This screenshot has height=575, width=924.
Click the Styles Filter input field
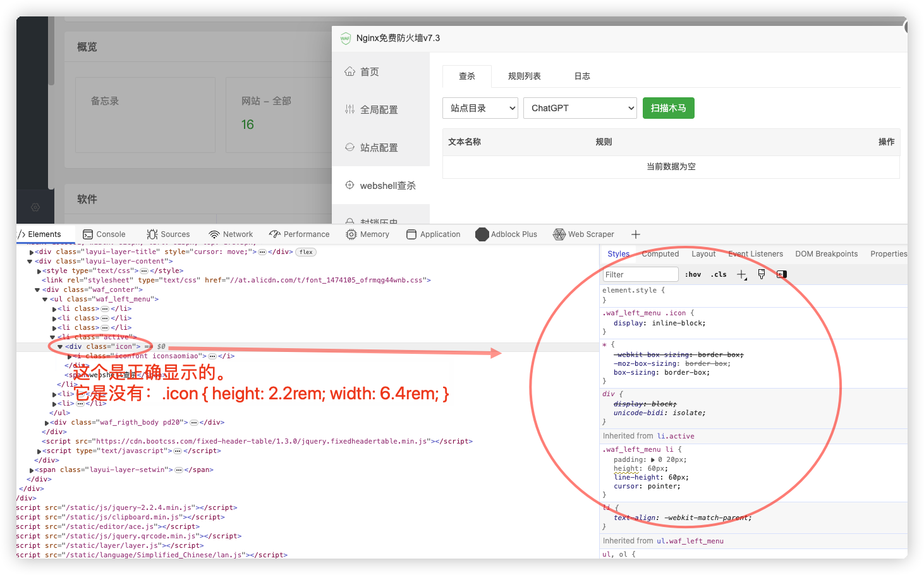[x=640, y=274]
